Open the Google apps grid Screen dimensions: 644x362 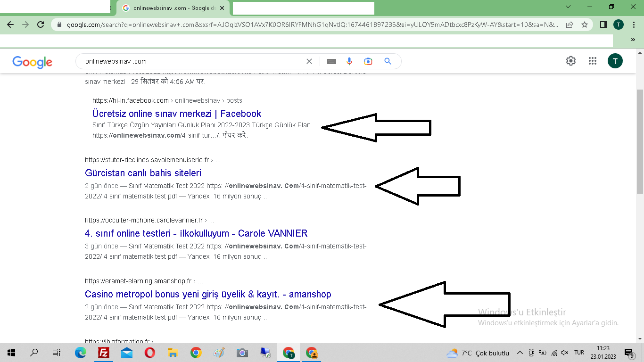(x=593, y=61)
